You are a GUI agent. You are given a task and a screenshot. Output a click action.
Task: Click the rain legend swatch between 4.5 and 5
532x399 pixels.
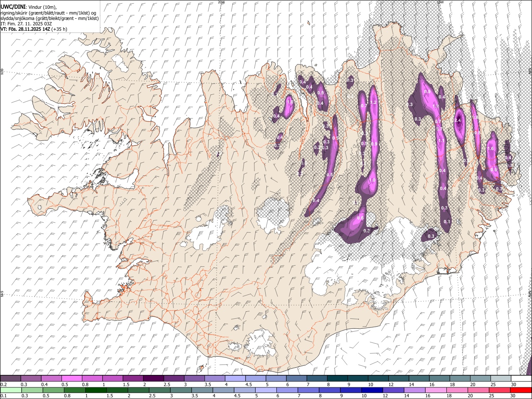(x=244, y=390)
